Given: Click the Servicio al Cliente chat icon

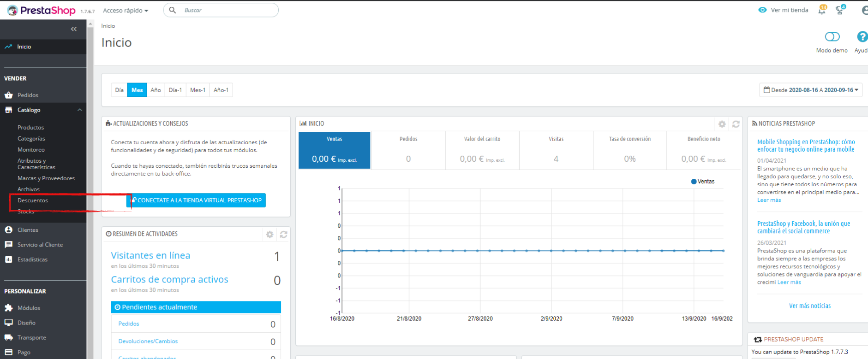Looking at the screenshot, I should click(x=9, y=244).
